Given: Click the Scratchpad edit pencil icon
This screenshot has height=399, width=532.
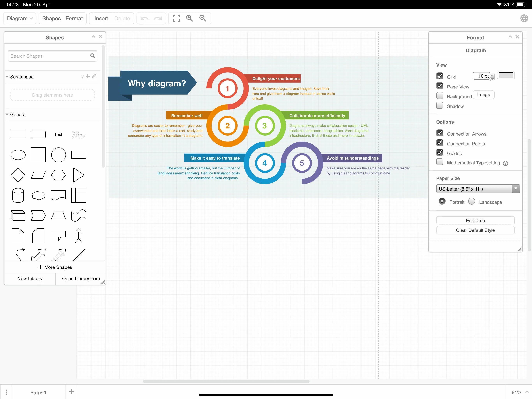Looking at the screenshot, I should pos(94,76).
